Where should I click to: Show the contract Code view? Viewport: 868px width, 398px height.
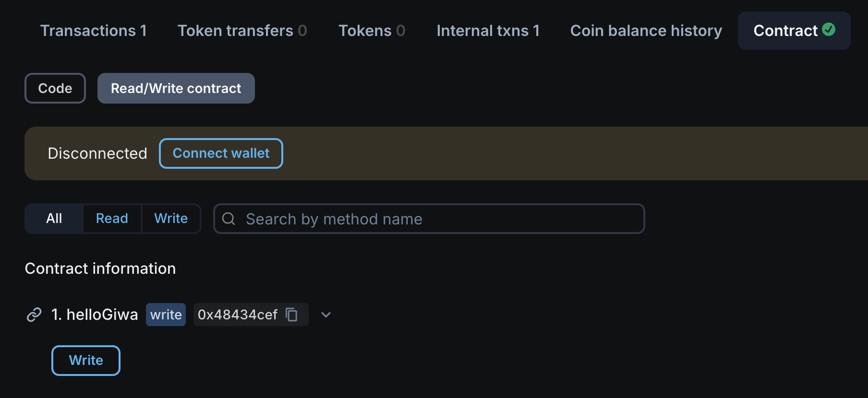[x=55, y=88]
